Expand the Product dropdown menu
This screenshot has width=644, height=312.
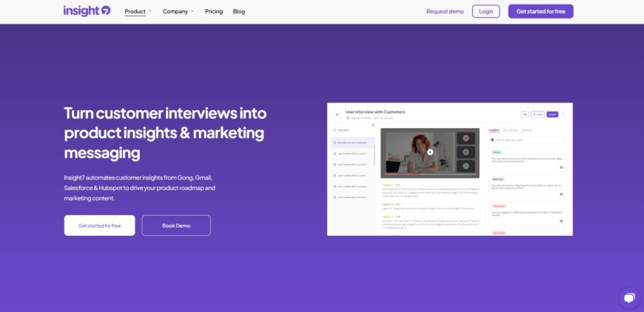(138, 12)
